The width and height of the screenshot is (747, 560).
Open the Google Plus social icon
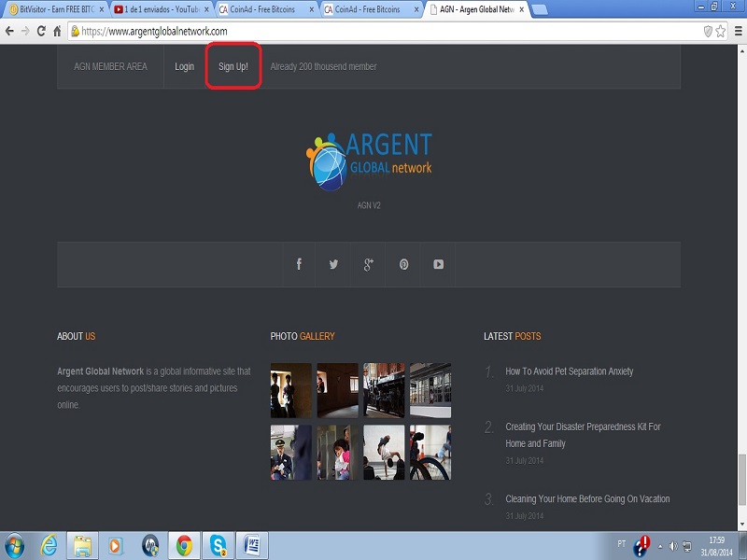click(368, 264)
